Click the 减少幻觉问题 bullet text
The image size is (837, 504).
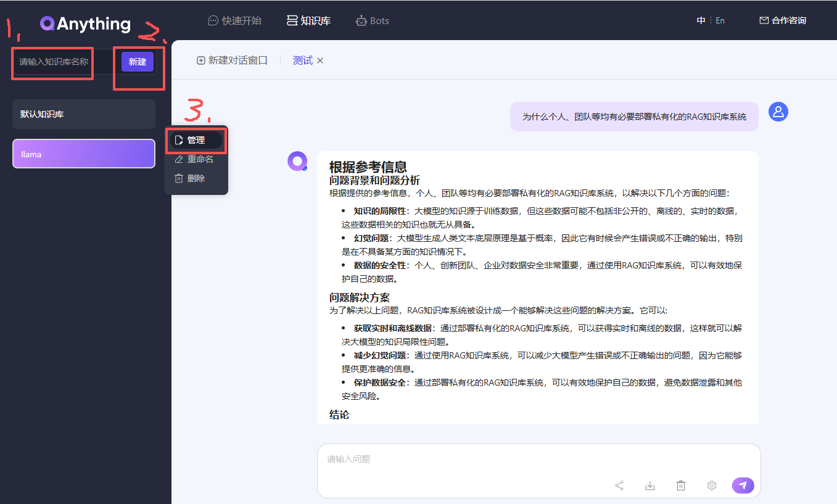[x=380, y=355]
